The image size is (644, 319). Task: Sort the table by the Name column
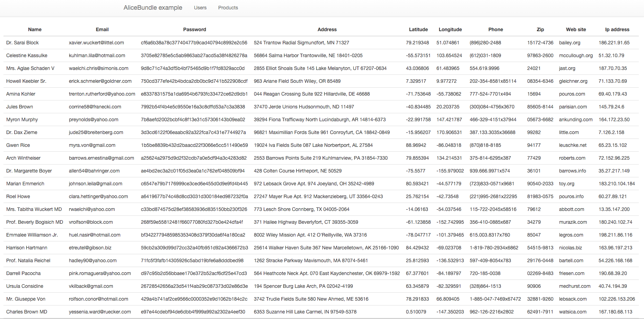point(35,29)
